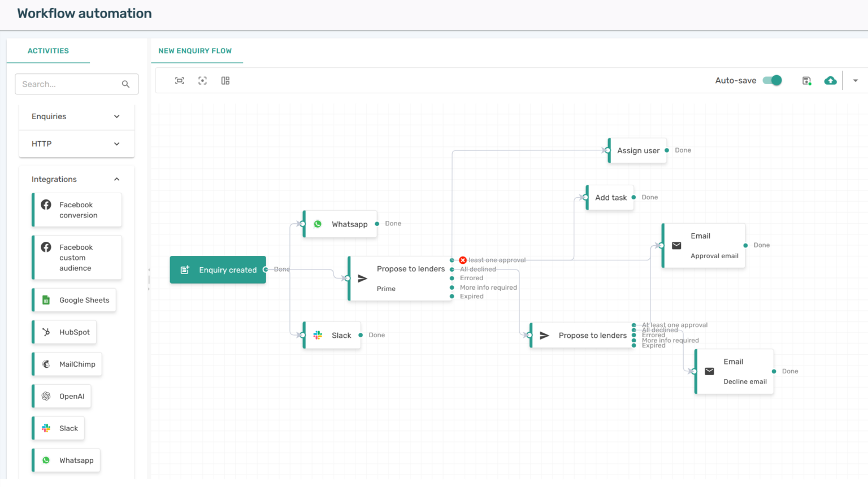Click the center focus icon in toolbar

(x=202, y=81)
